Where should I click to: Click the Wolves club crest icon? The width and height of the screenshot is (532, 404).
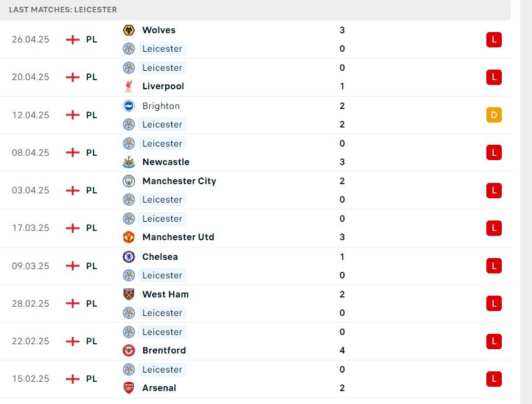point(129,30)
